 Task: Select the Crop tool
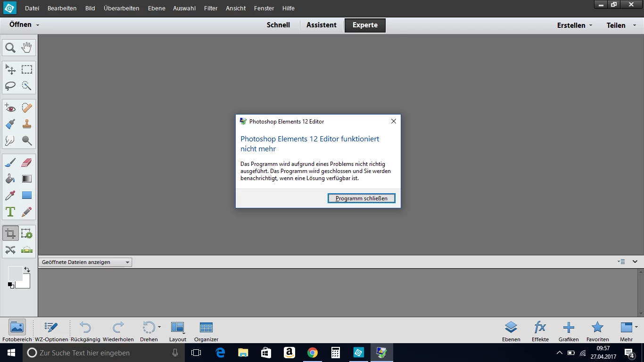pos(10,233)
